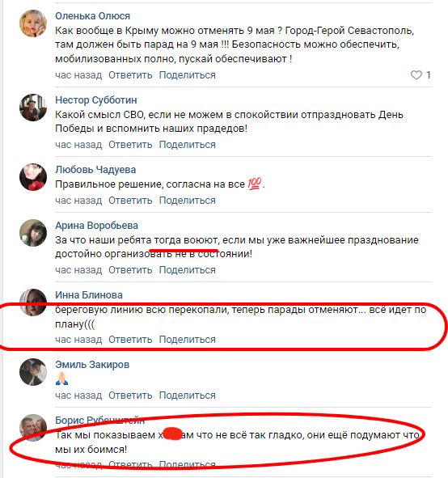Visit Арина Воробьева's profile name link
The image size is (448, 478).
tap(96, 226)
